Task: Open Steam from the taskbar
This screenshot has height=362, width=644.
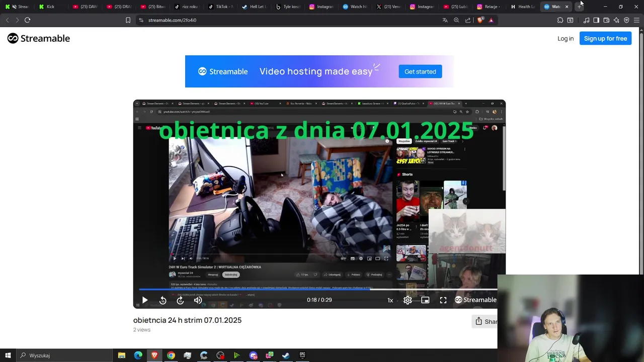Action: 286,355
